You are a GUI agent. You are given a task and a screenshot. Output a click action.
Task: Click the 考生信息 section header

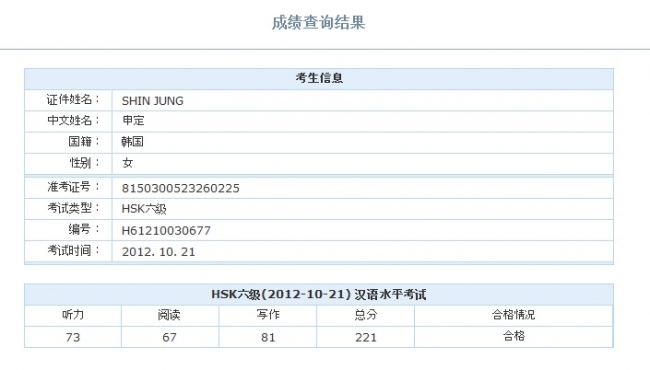(319, 78)
